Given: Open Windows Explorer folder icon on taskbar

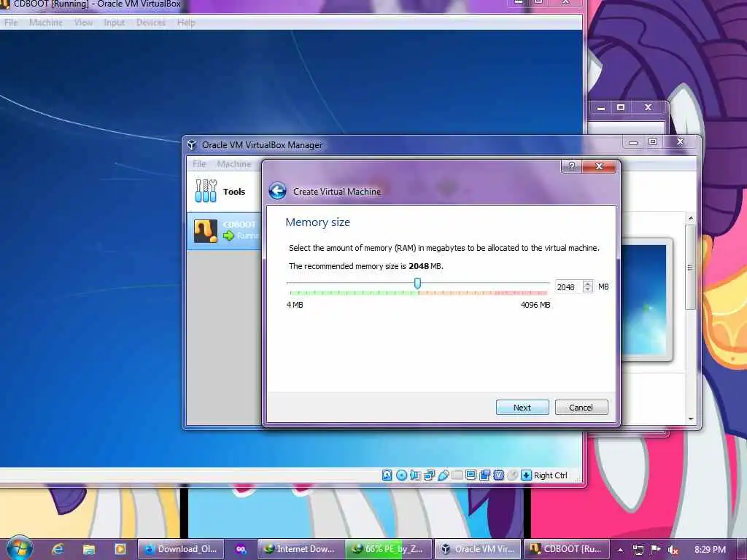Looking at the screenshot, I should [x=88, y=550].
